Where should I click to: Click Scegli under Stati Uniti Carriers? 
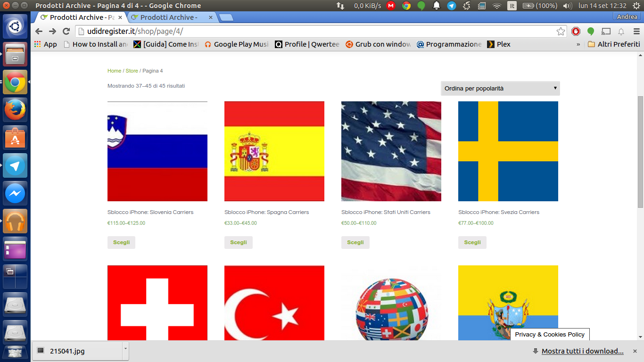click(355, 242)
